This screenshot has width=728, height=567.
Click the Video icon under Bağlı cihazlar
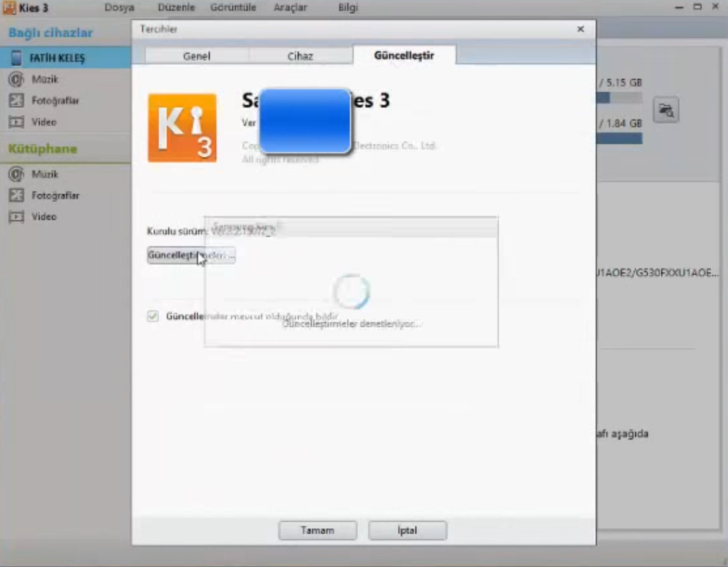coord(16,122)
